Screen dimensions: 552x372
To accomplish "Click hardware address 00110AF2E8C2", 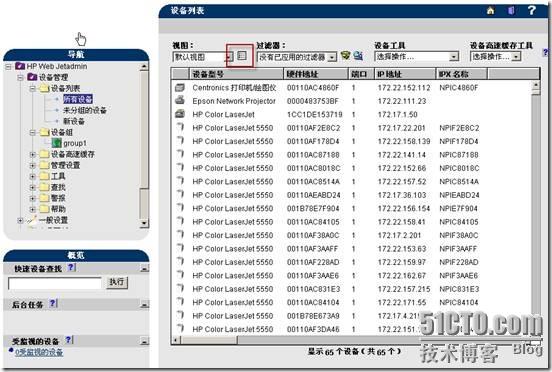I will (x=313, y=128).
